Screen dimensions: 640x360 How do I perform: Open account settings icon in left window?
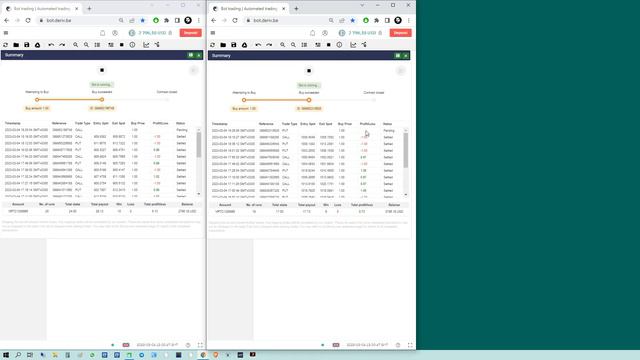point(115,33)
